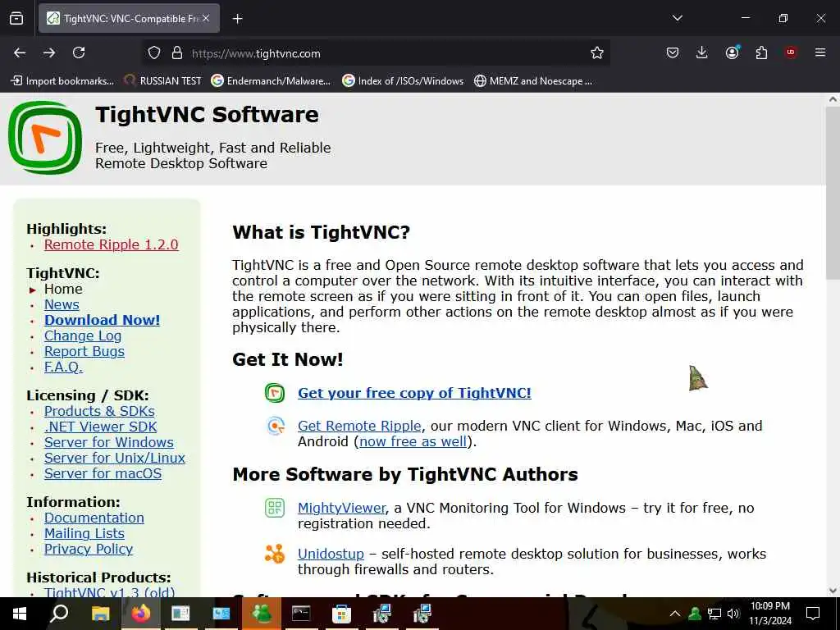Open the Mailing Lists link
Image resolution: width=840 pixels, height=630 pixels.
[x=84, y=533]
